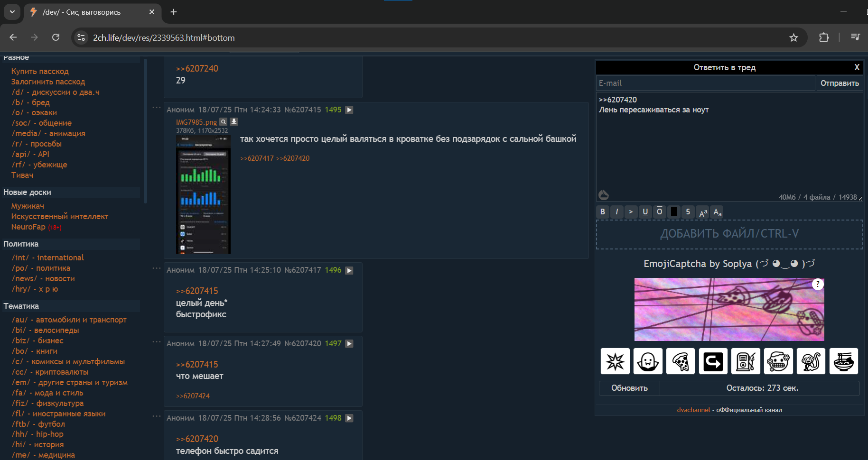The image size is (868, 460).
Task: Click into the reply message textarea
Action: [x=729, y=147]
